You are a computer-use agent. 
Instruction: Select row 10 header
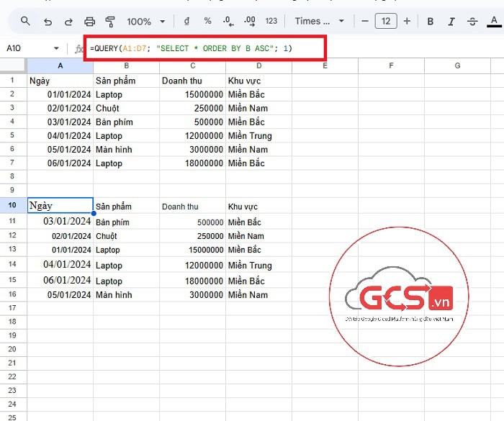click(13, 206)
